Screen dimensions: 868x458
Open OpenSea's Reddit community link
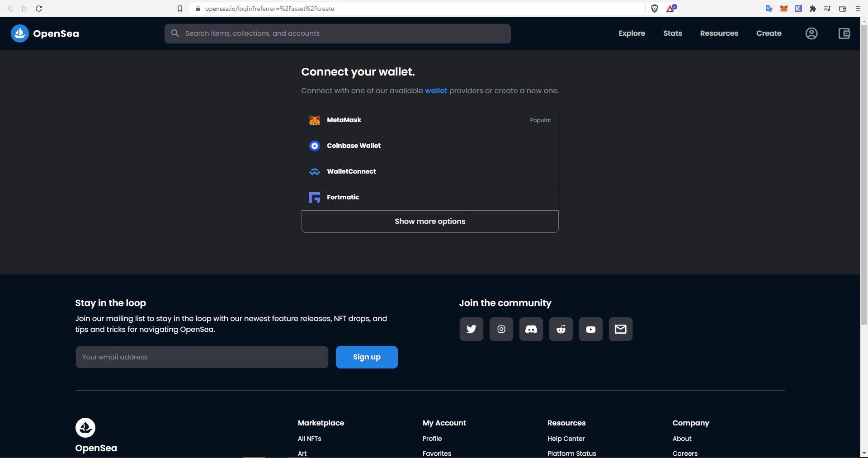[x=561, y=329]
